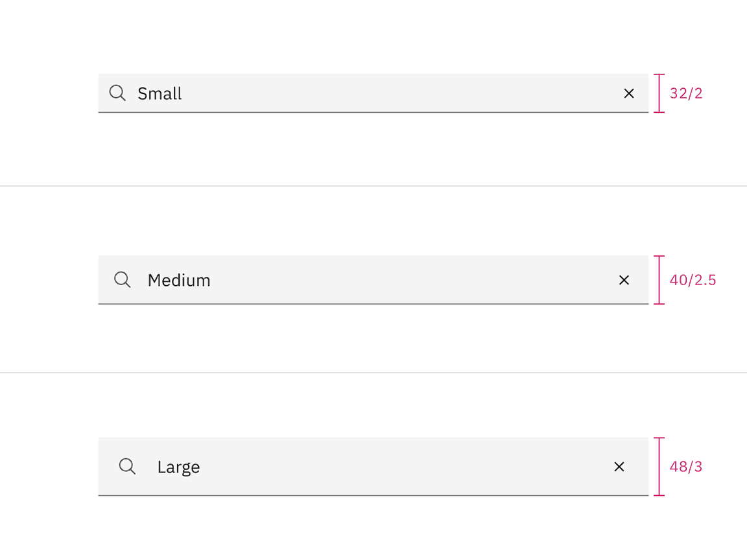Click the Medium placeholder text
The image size is (747, 560).
coord(179,280)
